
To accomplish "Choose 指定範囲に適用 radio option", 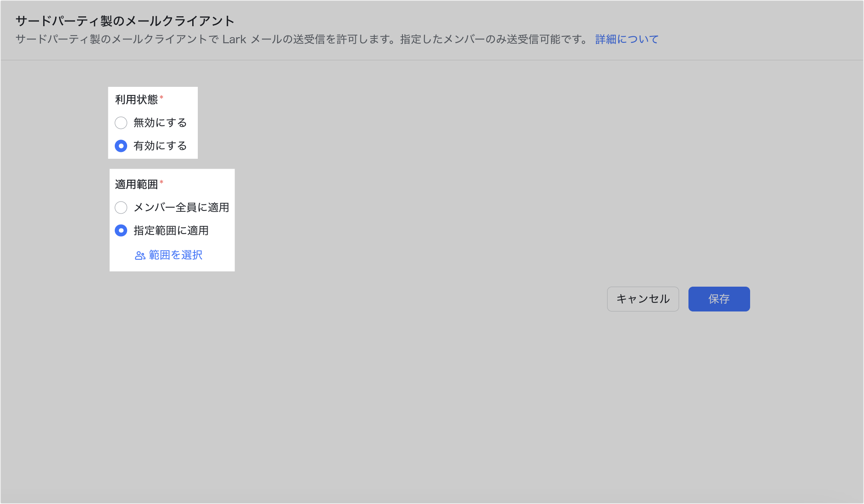I will pyautogui.click(x=121, y=231).
